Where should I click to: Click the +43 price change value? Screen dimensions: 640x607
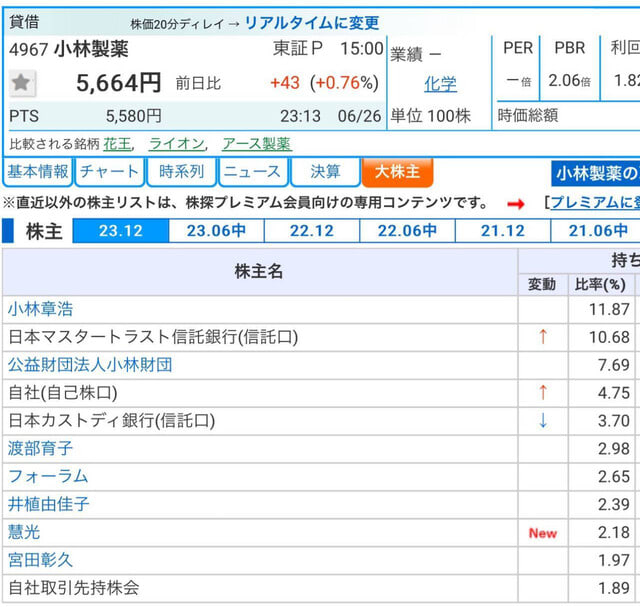(285, 83)
